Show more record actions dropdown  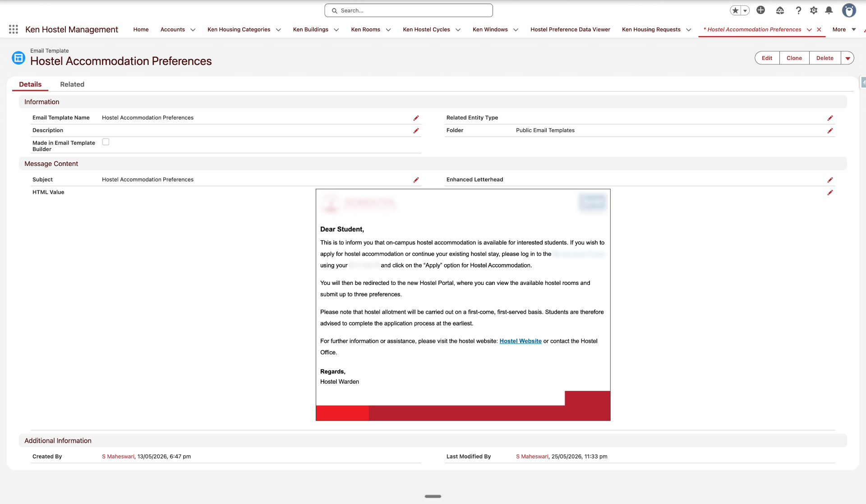tap(848, 58)
